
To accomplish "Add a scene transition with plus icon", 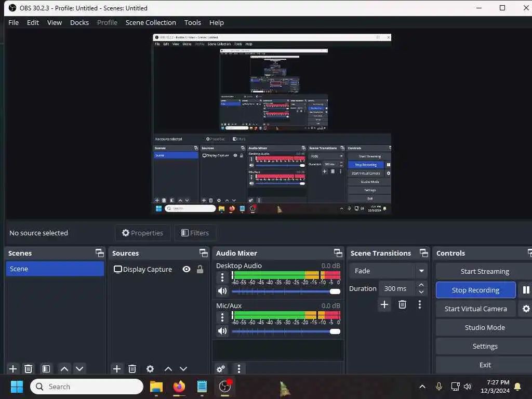I will (384, 304).
